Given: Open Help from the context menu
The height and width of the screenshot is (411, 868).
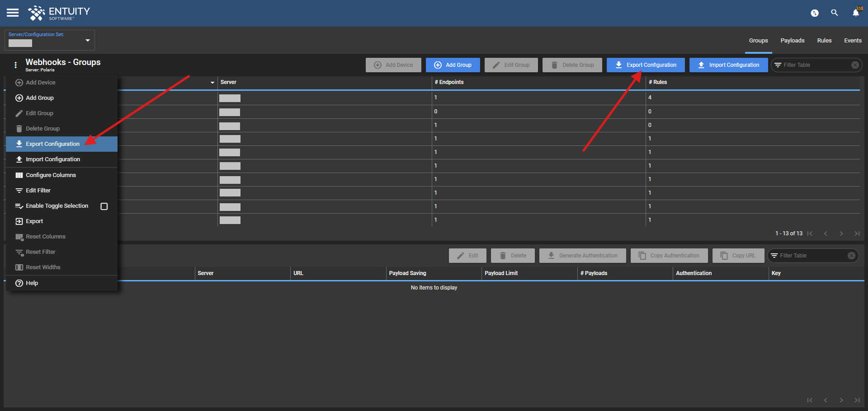Looking at the screenshot, I should pos(61,283).
